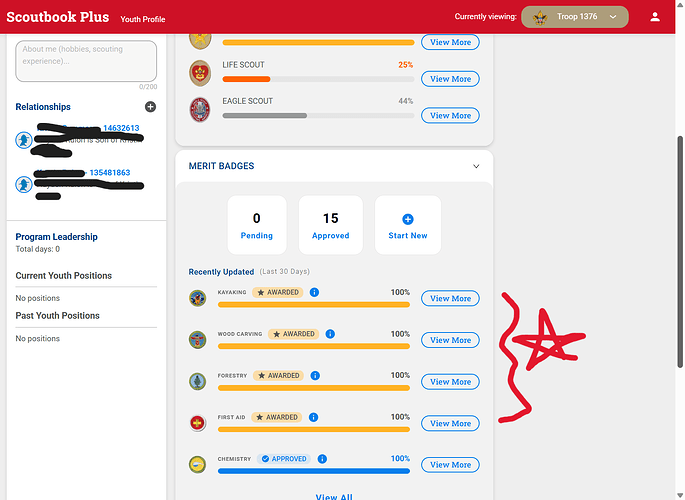The image size is (685, 500).
Task: Open member ID 14632613 link
Action: pyautogui.click(x=121, y=128)
